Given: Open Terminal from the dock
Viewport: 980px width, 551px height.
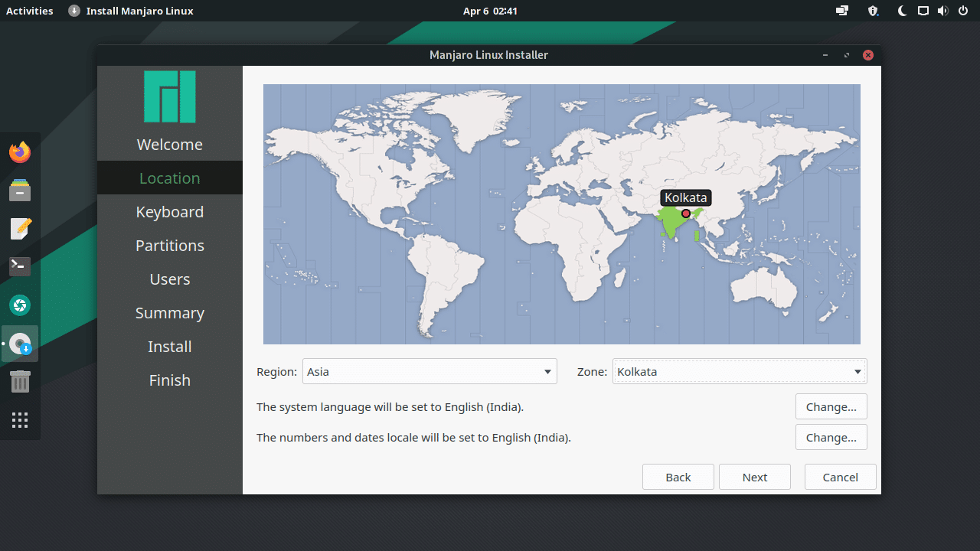Looking at the screenshot, I should tap(20, 266).
